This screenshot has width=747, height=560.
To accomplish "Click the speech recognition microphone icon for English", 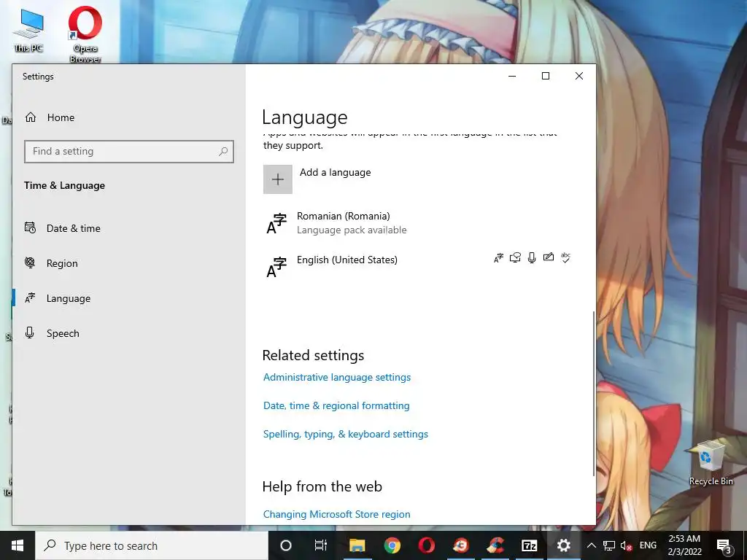I will tap(532, 257).
